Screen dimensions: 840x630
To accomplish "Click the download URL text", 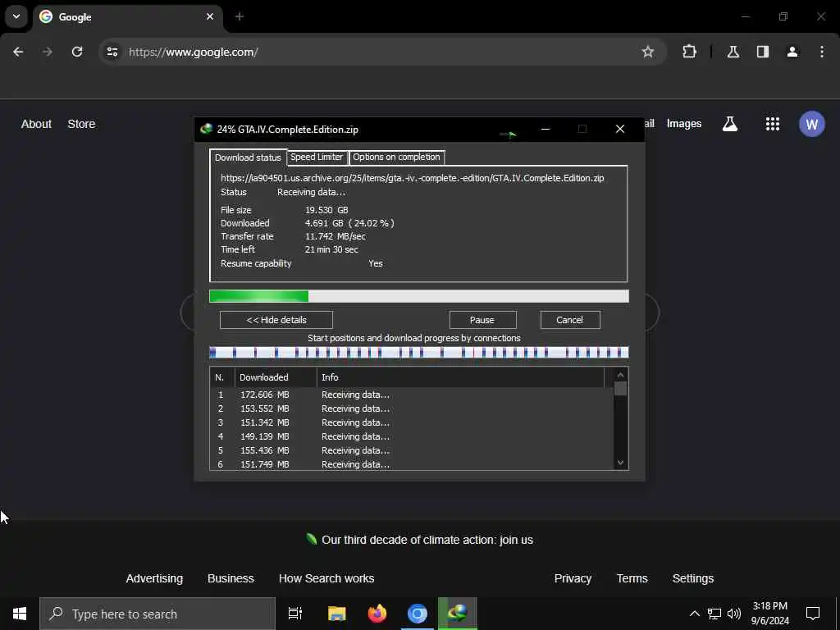I will coord(412,178).
